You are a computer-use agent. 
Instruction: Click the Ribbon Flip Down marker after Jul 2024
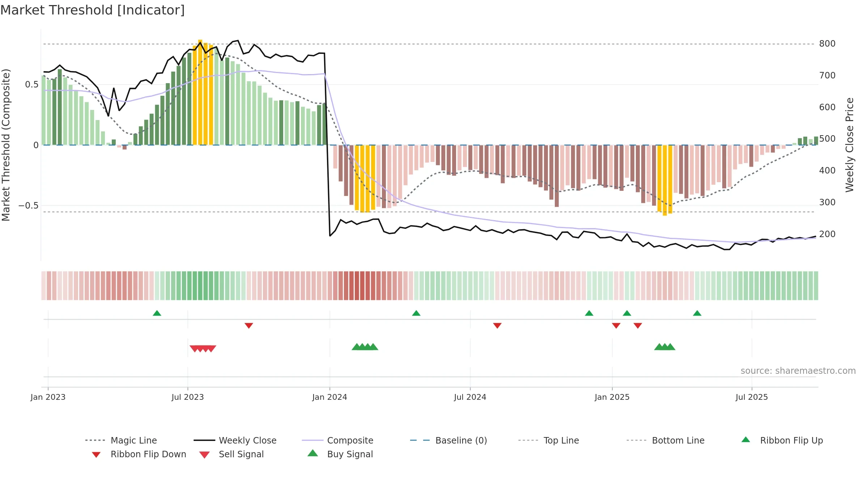point(497,326)
